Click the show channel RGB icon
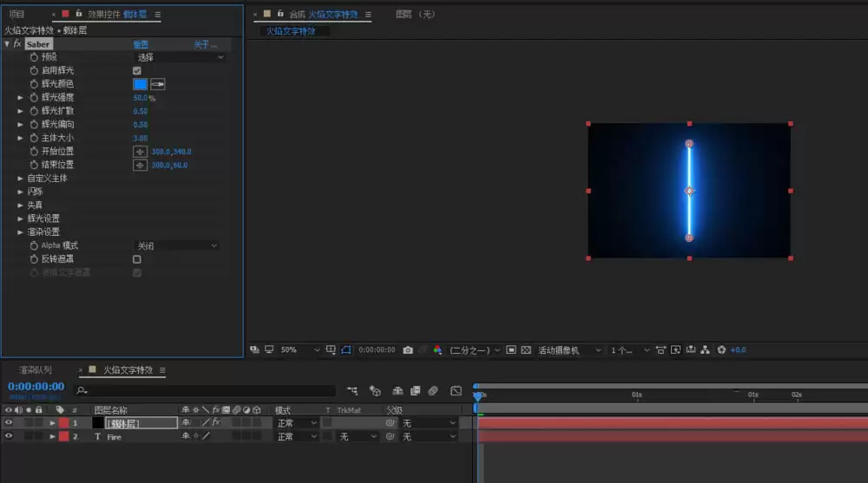 (x=437, y=349)
